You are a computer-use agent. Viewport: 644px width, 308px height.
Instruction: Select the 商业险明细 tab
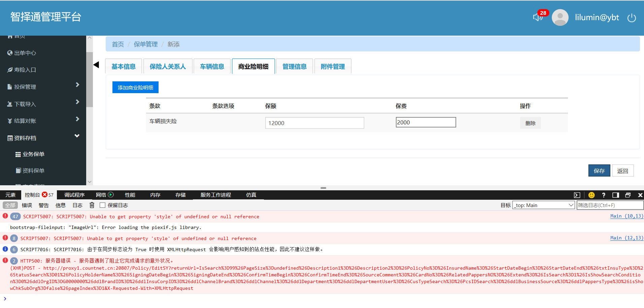[253, 66]
